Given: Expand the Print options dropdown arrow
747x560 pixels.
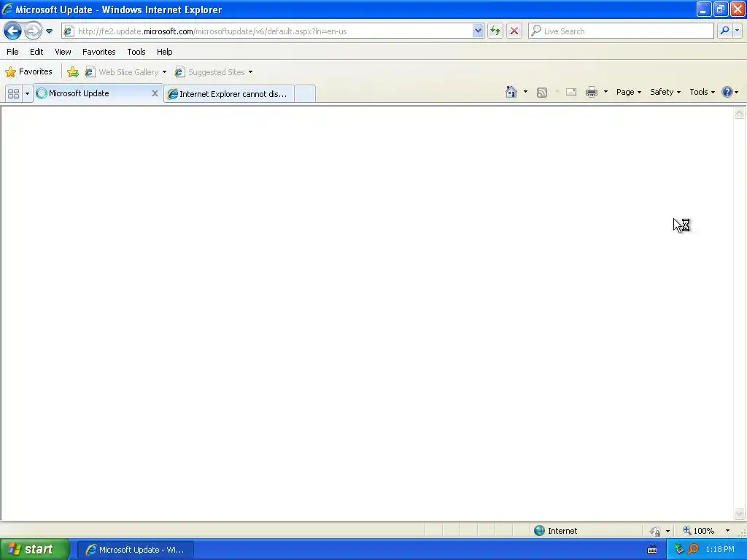Looking at the screenshot, I should coord(605,92).
